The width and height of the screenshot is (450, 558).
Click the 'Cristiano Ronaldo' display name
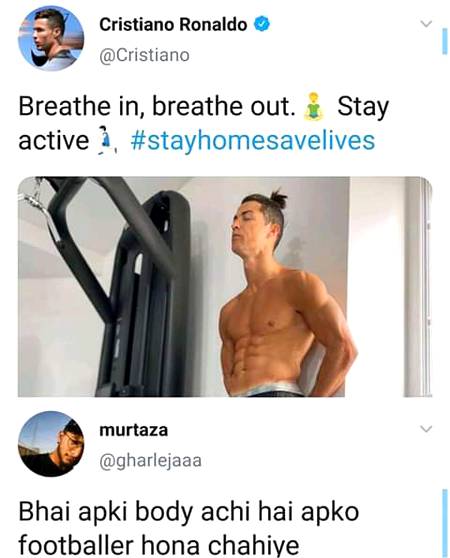coord(173,25)
